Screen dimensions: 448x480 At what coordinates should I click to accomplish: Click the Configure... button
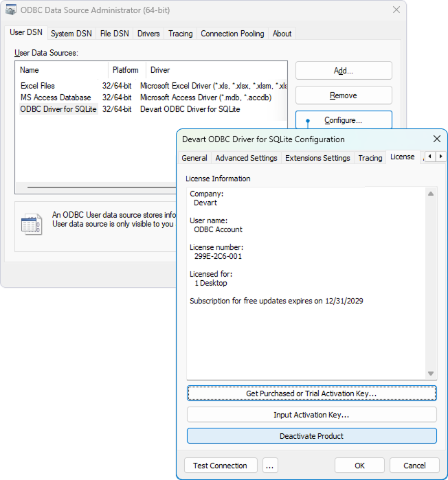[x=344, y=120]
